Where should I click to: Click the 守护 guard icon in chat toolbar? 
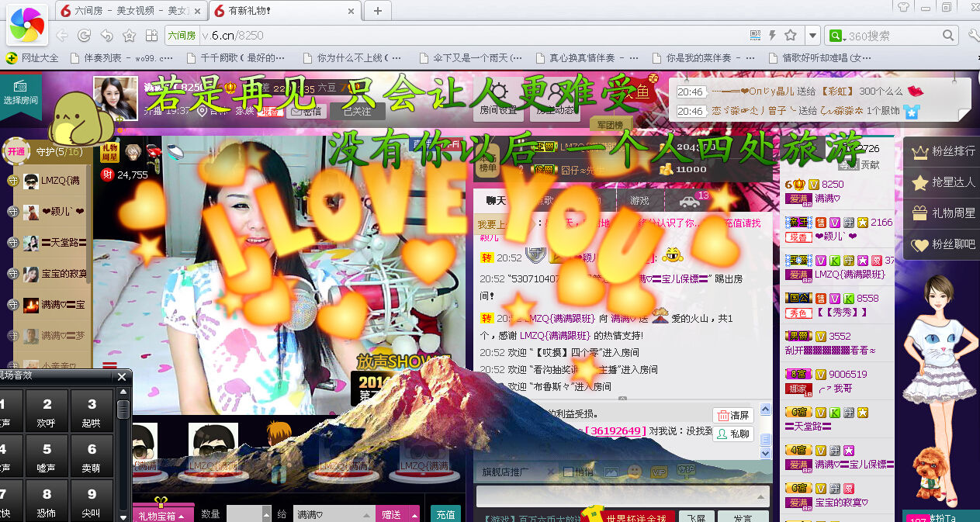click(686, 470)
